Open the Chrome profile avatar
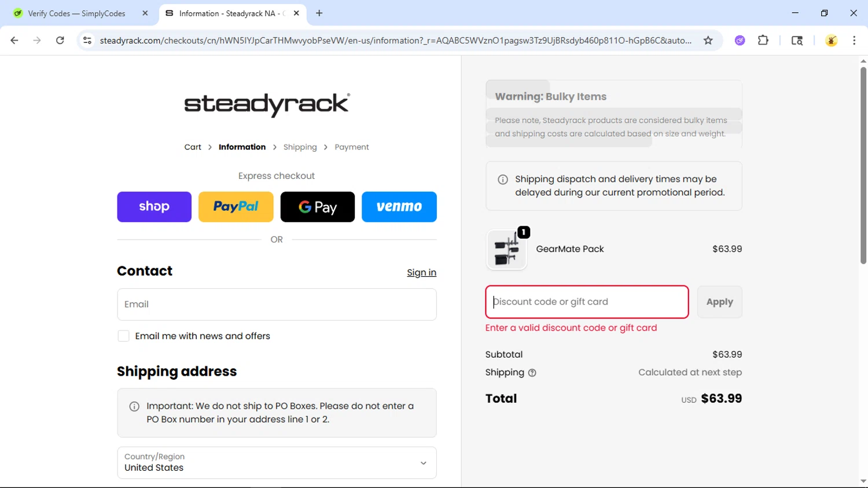 click(x=831, y=41)
